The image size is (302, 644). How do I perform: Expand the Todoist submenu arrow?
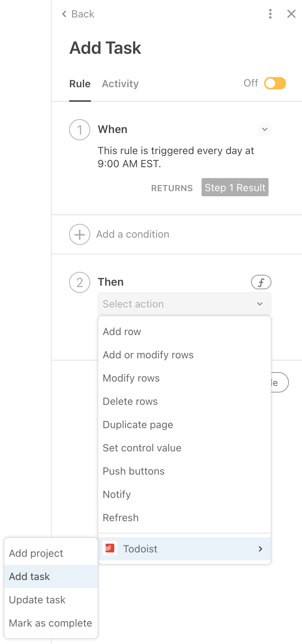tap(260, 549)
